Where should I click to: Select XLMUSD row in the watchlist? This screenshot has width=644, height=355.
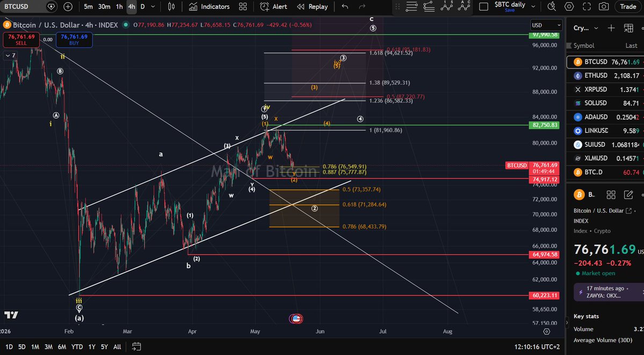coord(605,158)
